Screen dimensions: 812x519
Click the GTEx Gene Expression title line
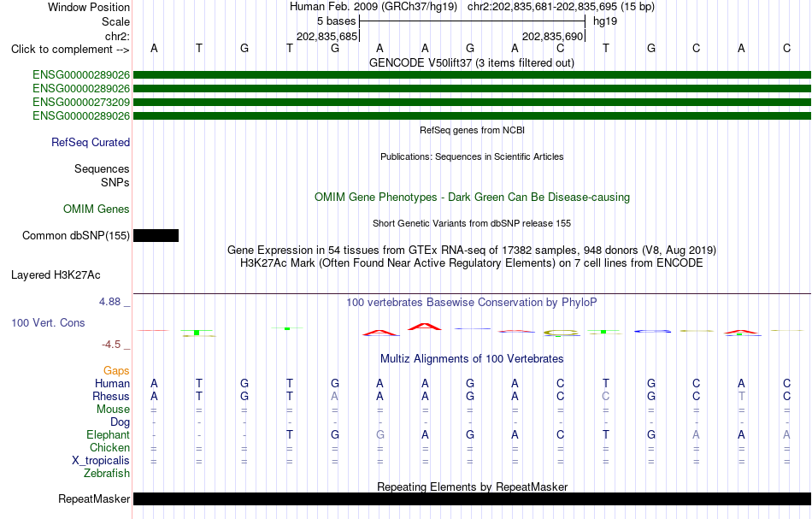pos(472,251)
